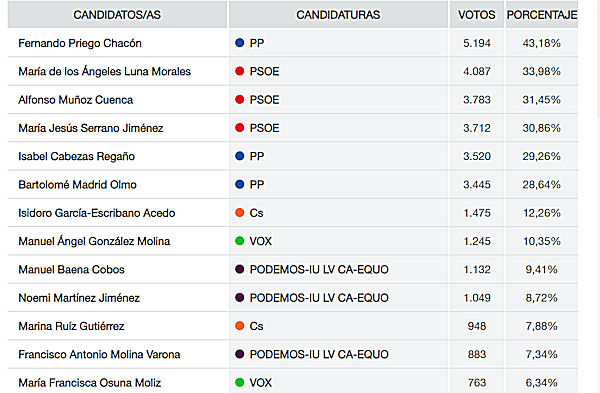Screen dimensions: 600x393
Task: Click purple PODEMOS dot for Manuel Baena Cobos
Action: click(240, 269)
